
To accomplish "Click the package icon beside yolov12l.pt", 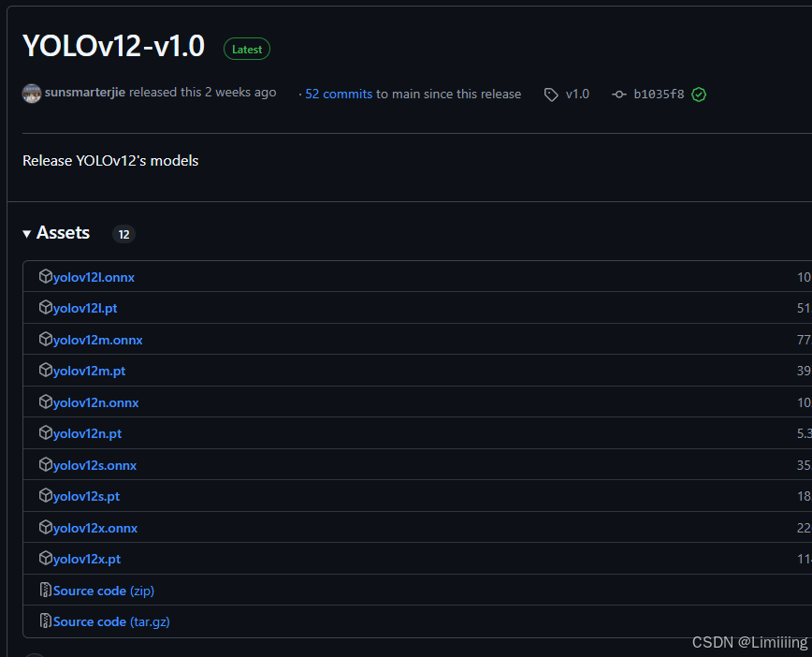I will point(46,307).
